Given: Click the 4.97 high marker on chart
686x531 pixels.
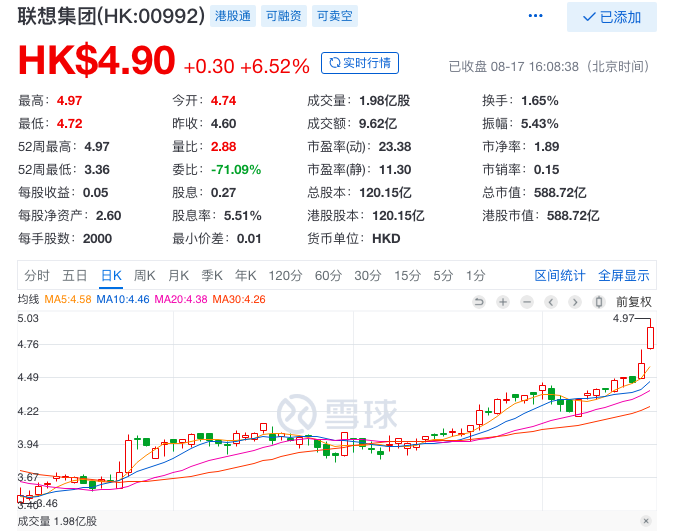Looking at the screenshot, I should [x=623, y=318].
